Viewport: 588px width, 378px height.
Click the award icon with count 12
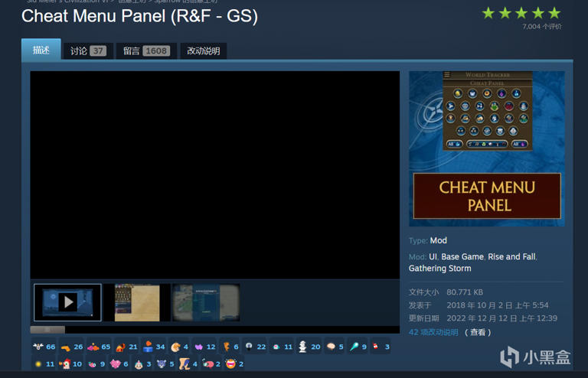[x=198, y=347]
